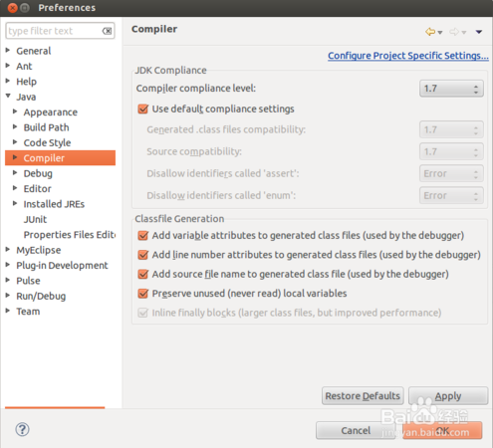The height and width of the screenshot is (448, 493).
Task: Disable Preserve unused local variables
Action: pyautogui.click(x=143, y=294)
